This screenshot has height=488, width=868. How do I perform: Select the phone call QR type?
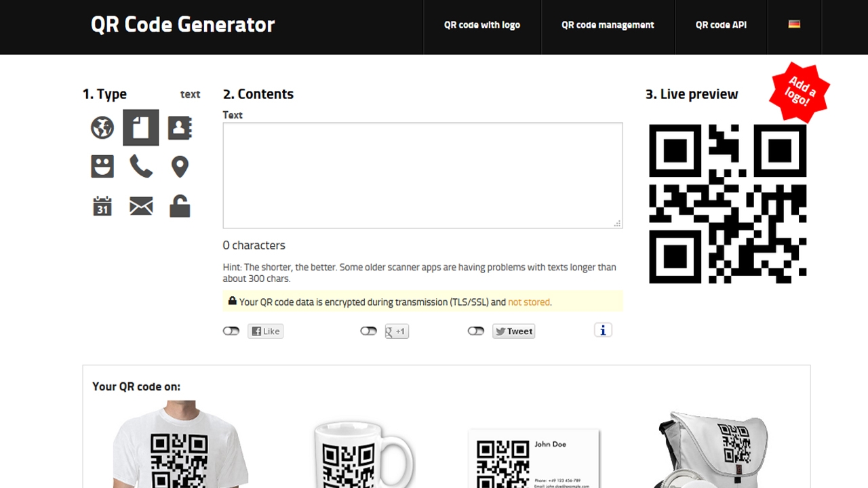[141, 166]
